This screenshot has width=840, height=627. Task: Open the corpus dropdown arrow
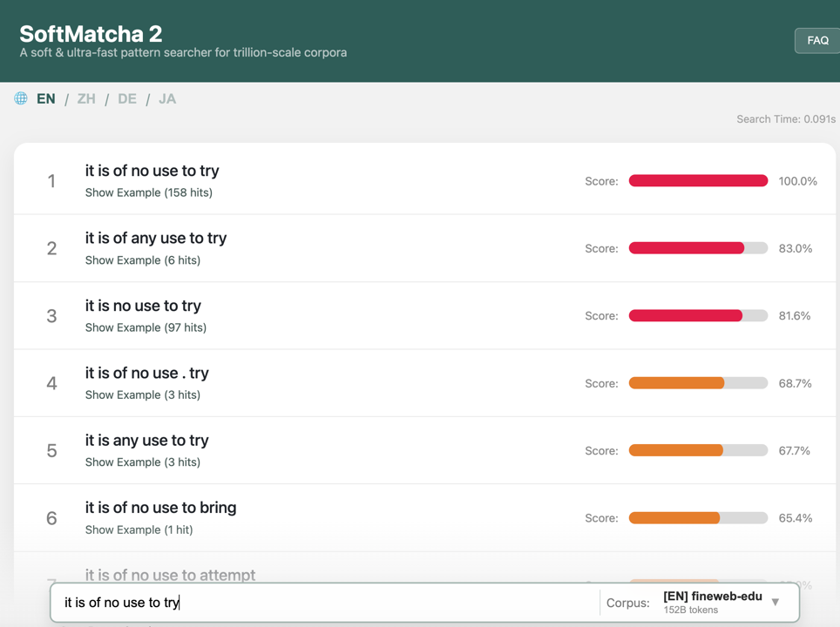tap(776, 603)
